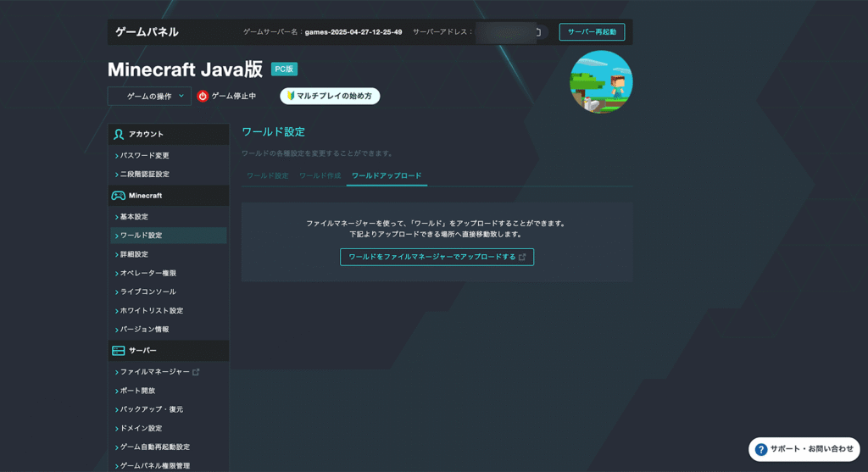Click the Minecraft gamepad icon in sidebar
This screenshot has height=472, width=868.
coord(119,196)
